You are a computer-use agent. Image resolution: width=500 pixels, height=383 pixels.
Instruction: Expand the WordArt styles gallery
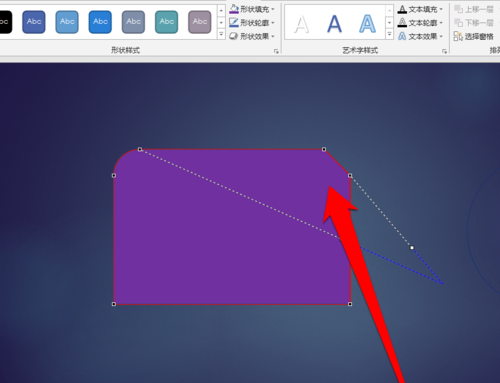pyautogui.click(x=389, y=34)
